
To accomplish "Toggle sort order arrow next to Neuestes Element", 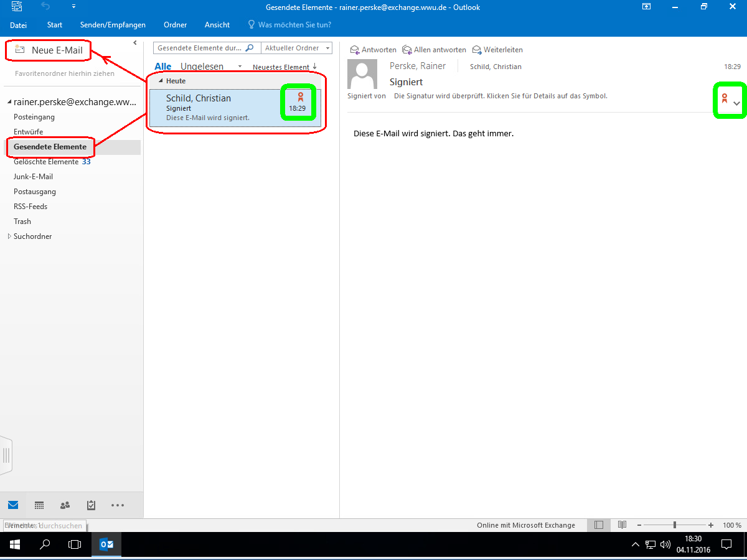I will pos(314,67).
